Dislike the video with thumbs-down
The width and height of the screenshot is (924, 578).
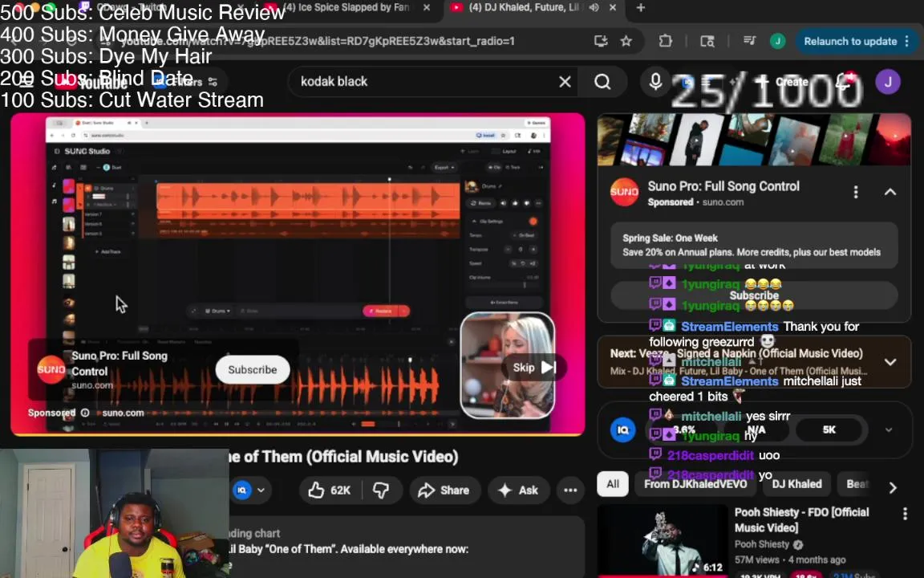pyautogui.click(x=381, y=490)
